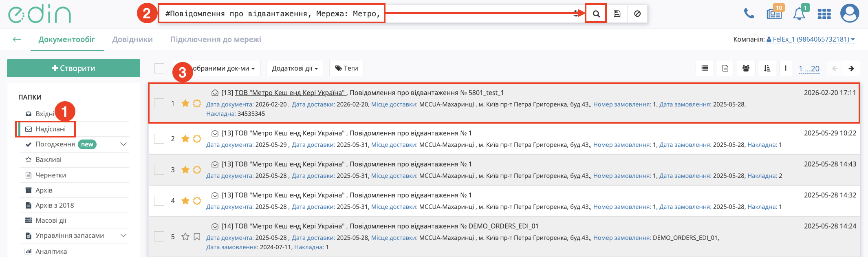This screenshot has width=868, height=257.
Task: Switch to list view mode
Action: (x=705, y=68)
